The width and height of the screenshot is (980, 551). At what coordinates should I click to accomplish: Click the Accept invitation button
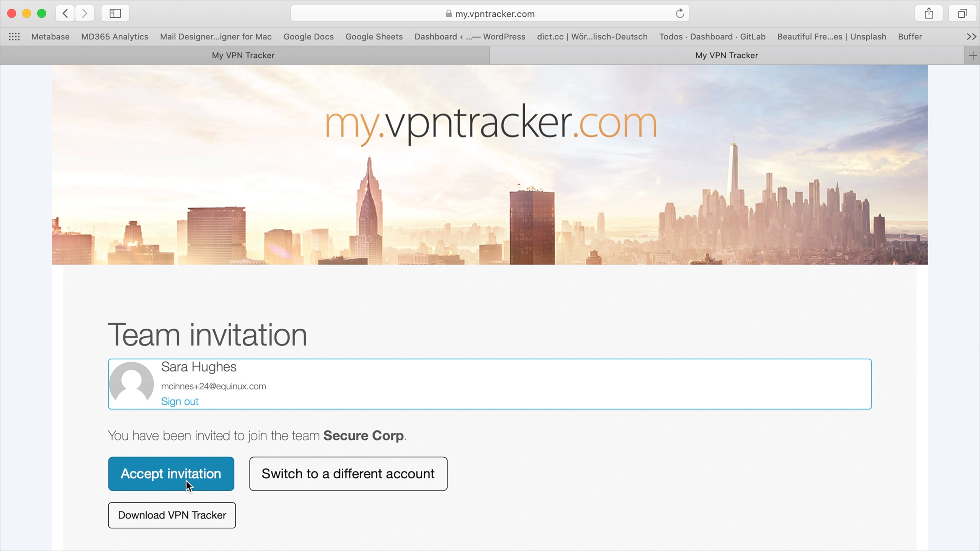pos(171,474)
